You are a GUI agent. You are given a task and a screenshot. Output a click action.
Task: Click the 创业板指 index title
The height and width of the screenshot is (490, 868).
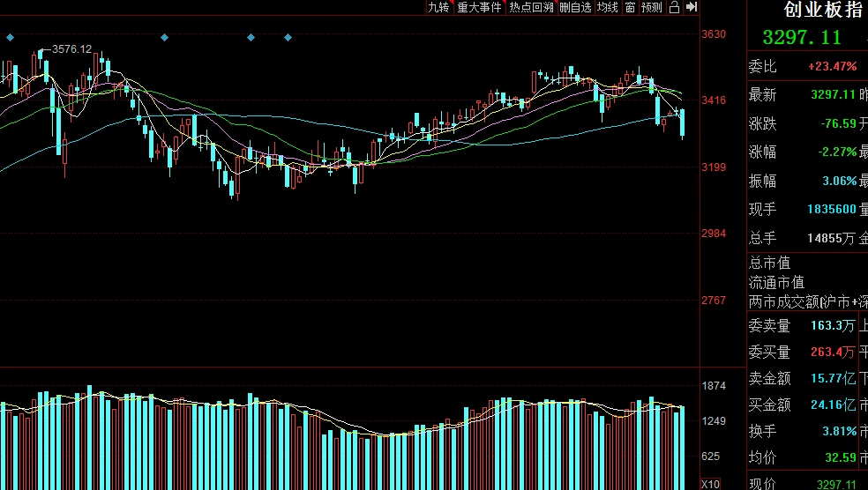[823, 10]
